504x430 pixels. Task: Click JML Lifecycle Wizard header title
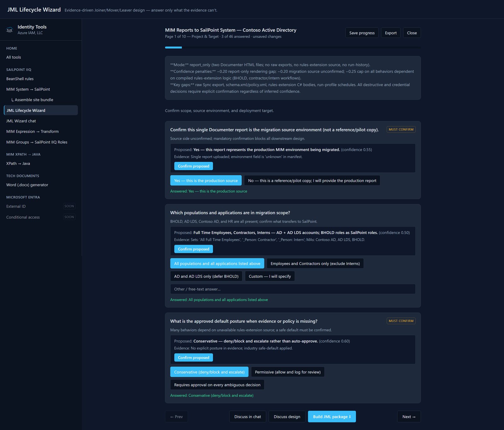tap(34, 9)
